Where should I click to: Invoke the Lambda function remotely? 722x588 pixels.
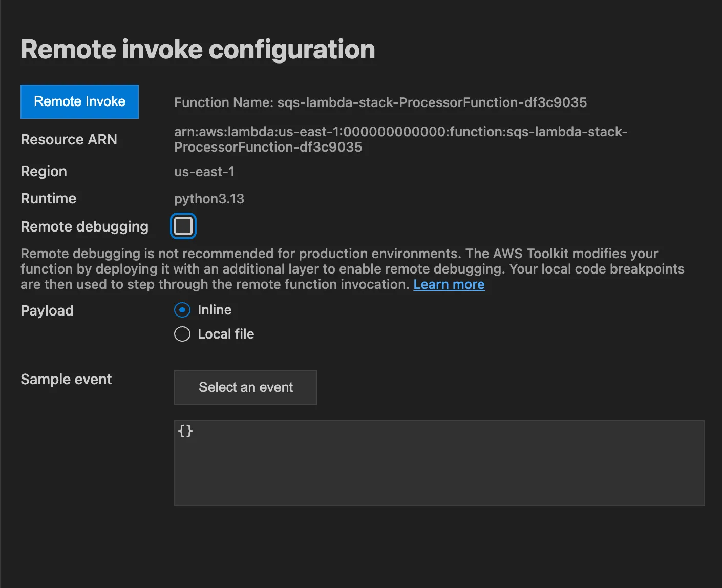pos(79,101)
